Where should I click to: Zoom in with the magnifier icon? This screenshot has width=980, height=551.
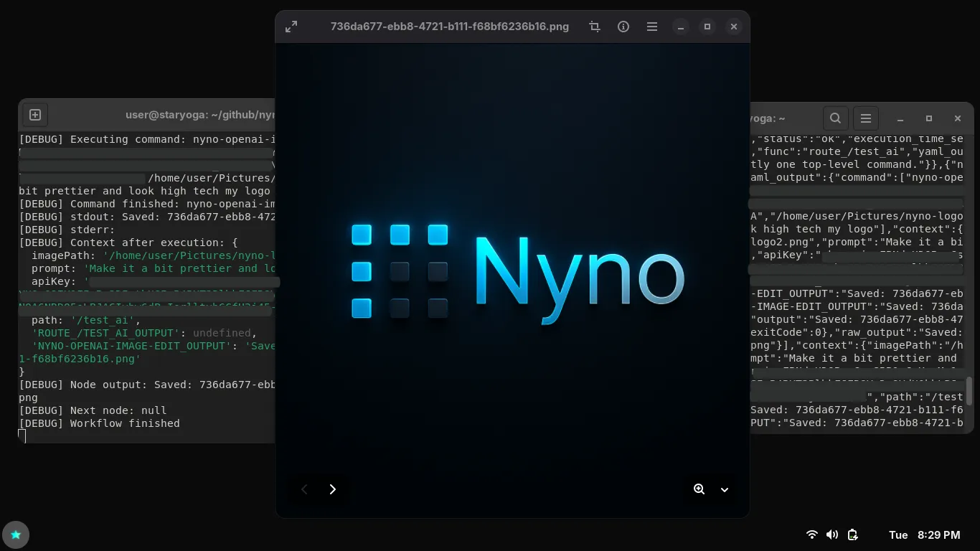[x=699, y=489]
